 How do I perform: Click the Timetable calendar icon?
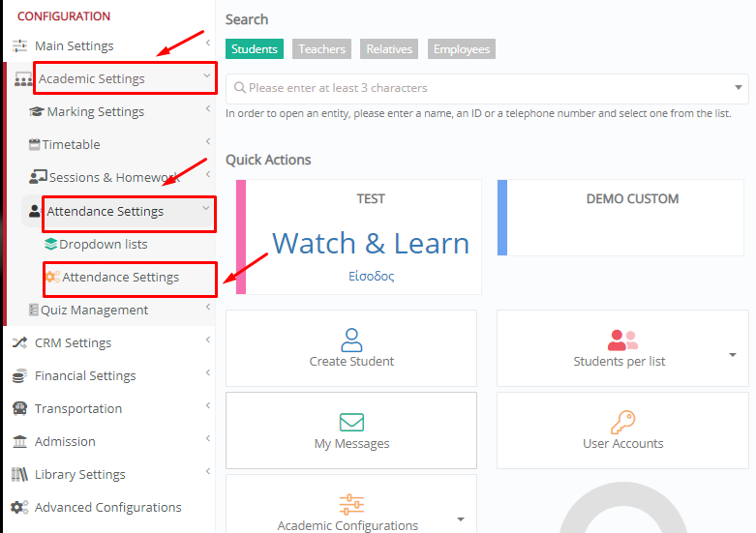(34, 144)
